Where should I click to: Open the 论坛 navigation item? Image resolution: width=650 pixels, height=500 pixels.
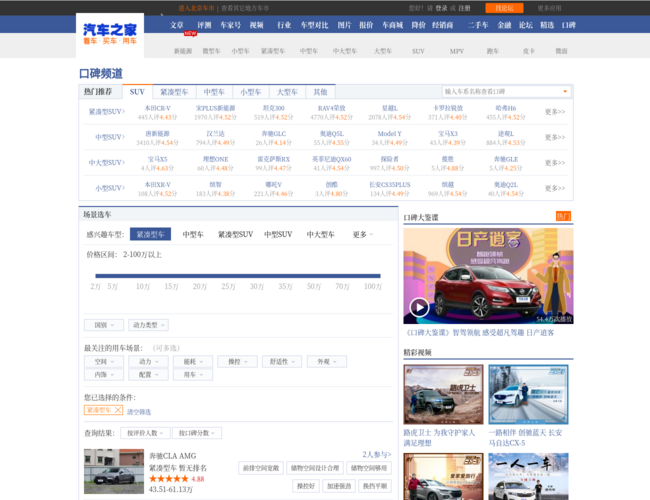point(526,25)
